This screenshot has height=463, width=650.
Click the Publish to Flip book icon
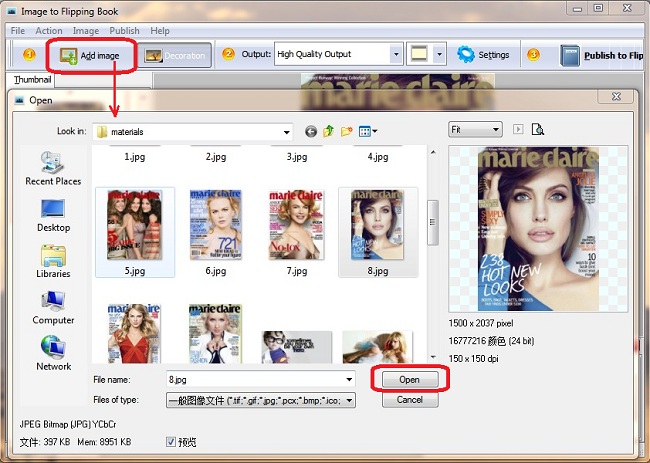click(x=570, y=56)
